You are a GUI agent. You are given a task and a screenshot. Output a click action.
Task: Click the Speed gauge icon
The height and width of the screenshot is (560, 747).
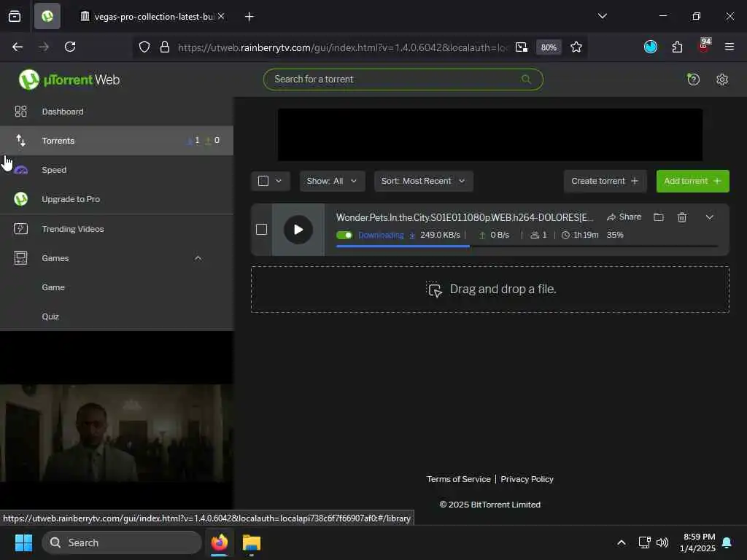21,170
